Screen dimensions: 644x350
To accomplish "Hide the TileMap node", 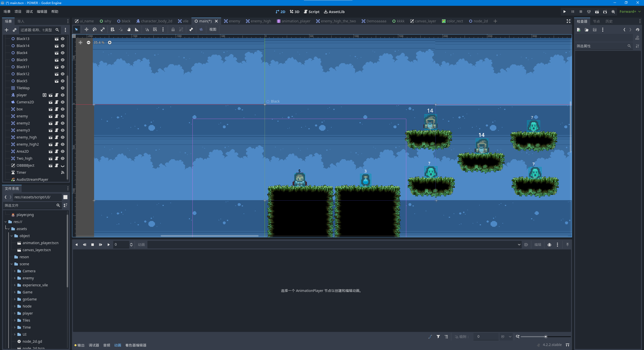I will pos(63,88).
